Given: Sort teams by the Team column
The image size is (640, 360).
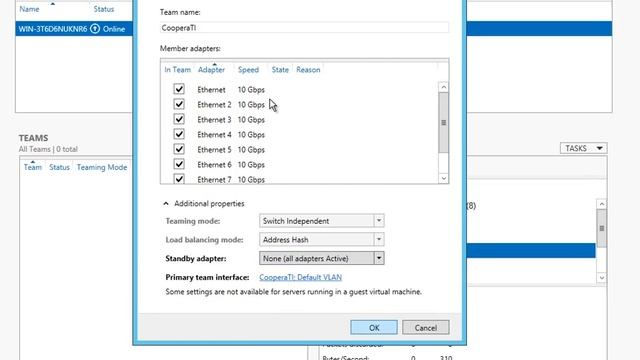Looking at the screenshot, I should pos(33,167).
